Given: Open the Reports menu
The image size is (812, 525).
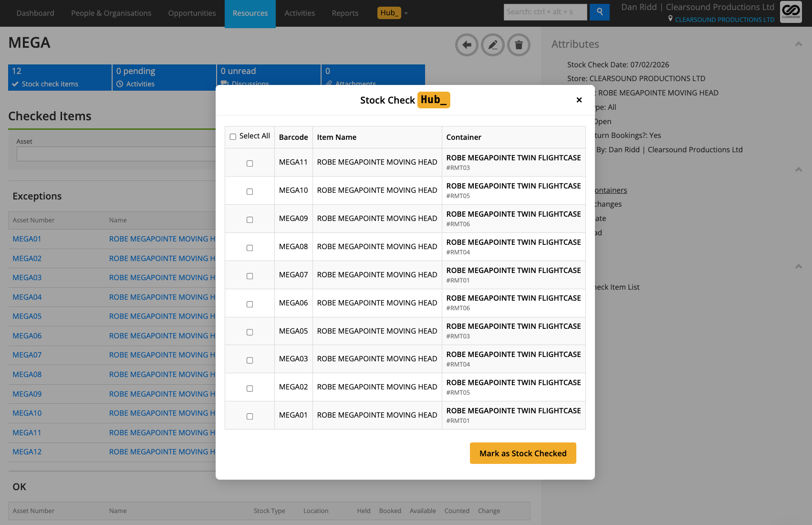Looking at the screenshot, I should [345, 13].
